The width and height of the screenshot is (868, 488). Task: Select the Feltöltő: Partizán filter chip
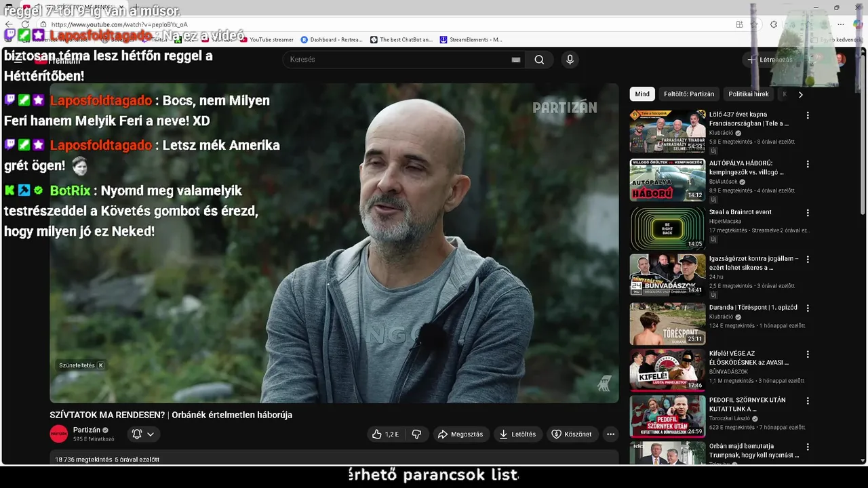click(x=689, y=94)
